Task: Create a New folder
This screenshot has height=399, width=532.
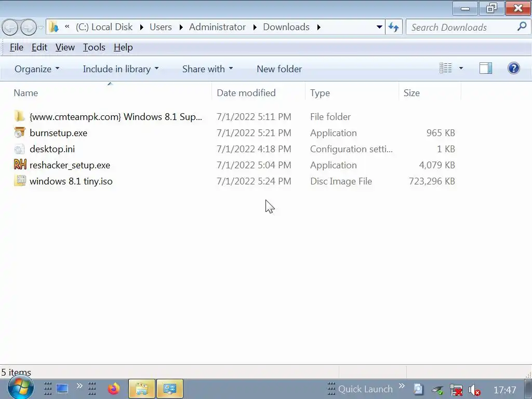Action: pyautogui.click(x=279, y=69)
